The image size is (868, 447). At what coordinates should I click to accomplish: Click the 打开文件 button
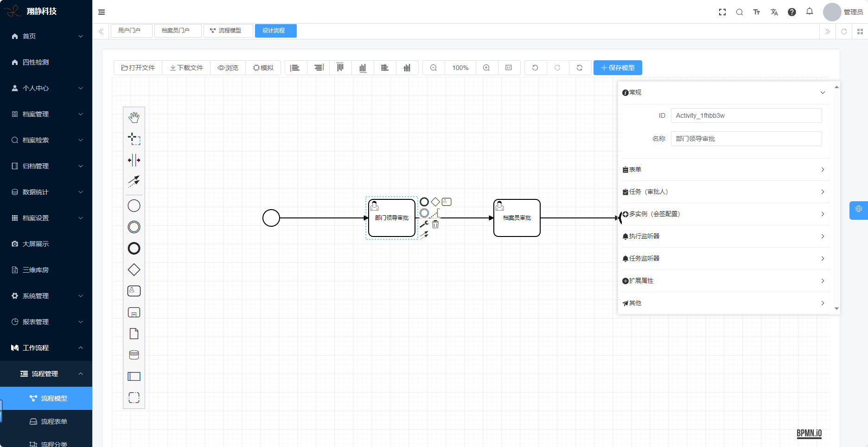138,68
